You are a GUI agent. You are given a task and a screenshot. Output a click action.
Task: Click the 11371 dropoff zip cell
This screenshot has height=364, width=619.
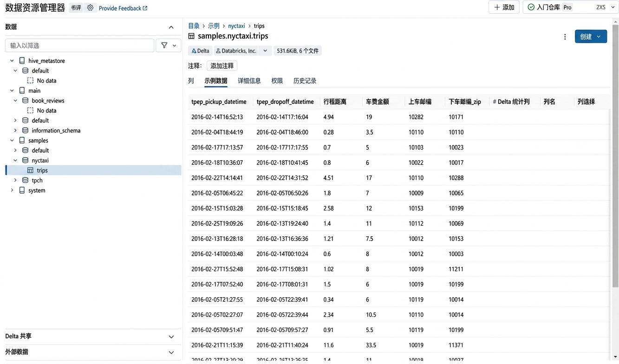tap(456, 345)
